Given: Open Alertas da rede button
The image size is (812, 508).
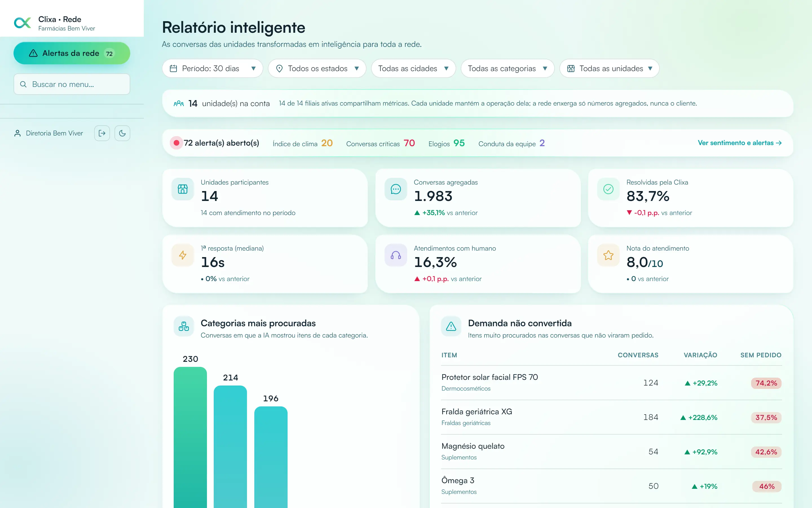Looking at the screenshot, I should tap(72, 53).
